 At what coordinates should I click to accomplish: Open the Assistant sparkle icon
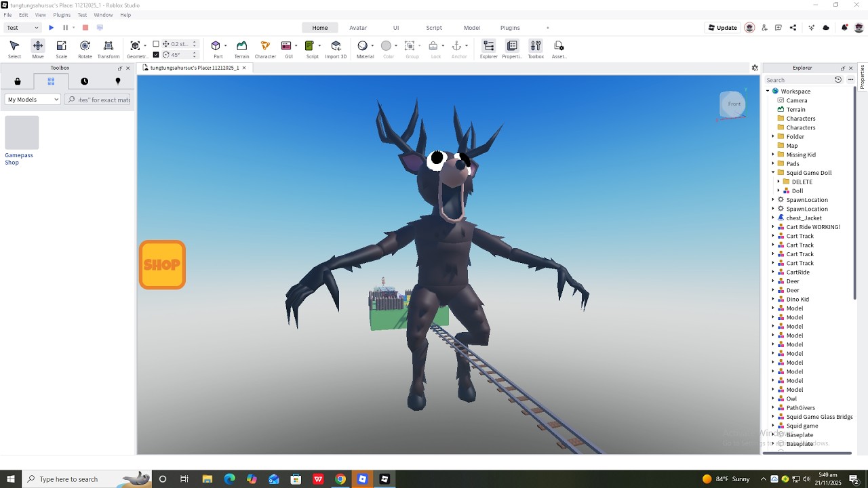point(811,28)
